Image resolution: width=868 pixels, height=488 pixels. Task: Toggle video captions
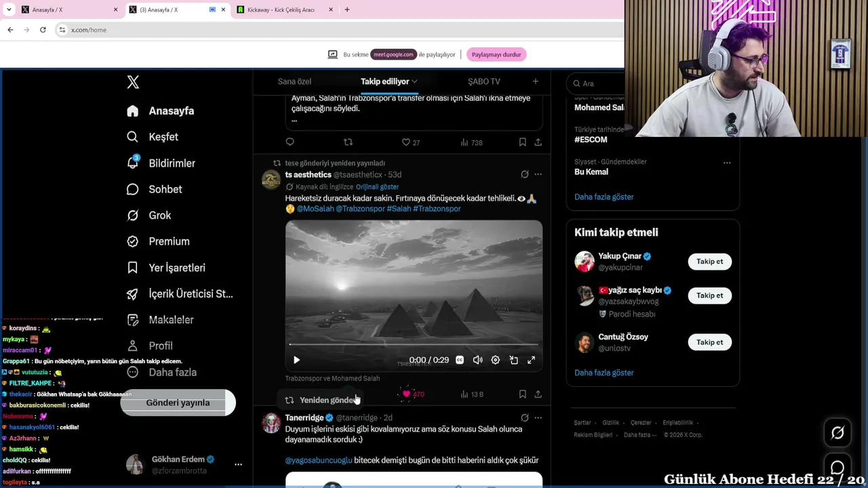(460, 361)
